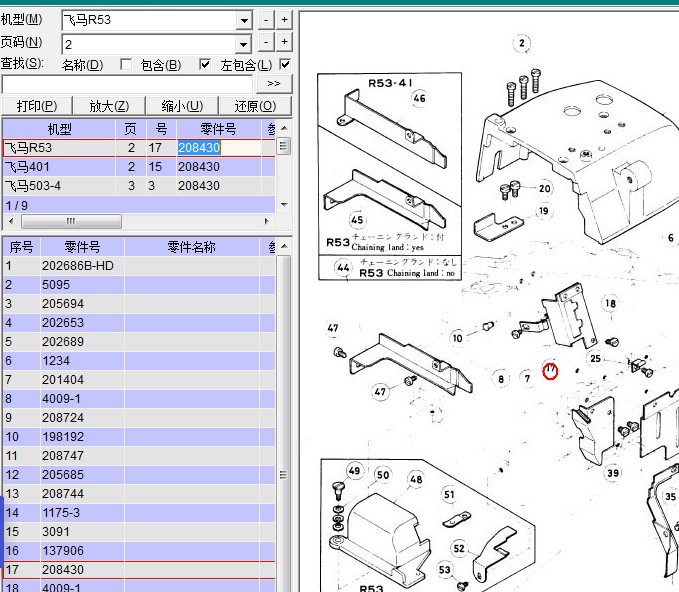
Task: Click the 打印(P) print button
Action: click(37, 106)
